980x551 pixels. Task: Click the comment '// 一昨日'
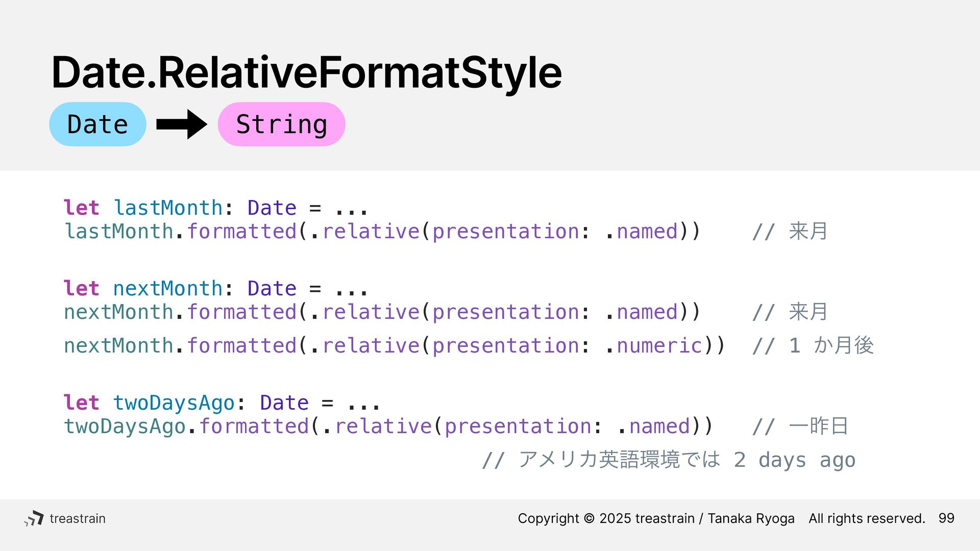800,427
